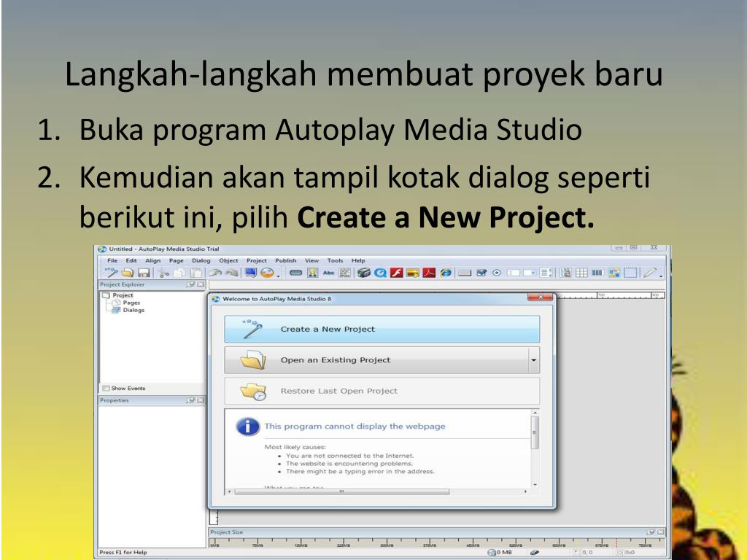Open the Page menu
Viewport: 747px width, 560px height.
coord(177,260)
